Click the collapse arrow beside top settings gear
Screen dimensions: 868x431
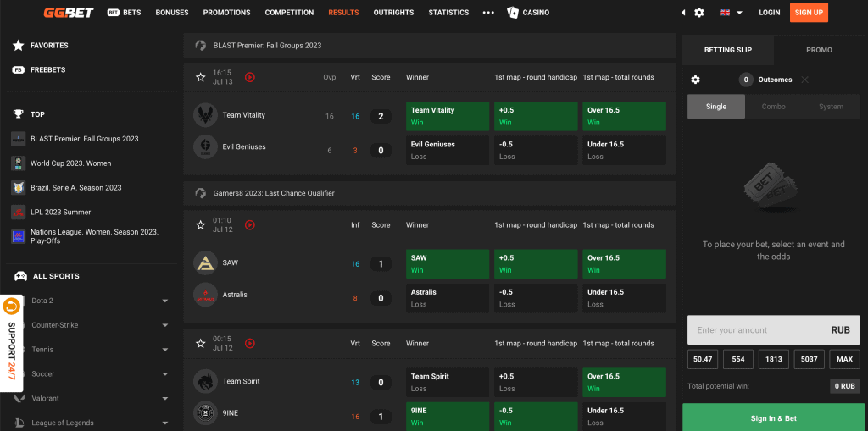[683, 12]
